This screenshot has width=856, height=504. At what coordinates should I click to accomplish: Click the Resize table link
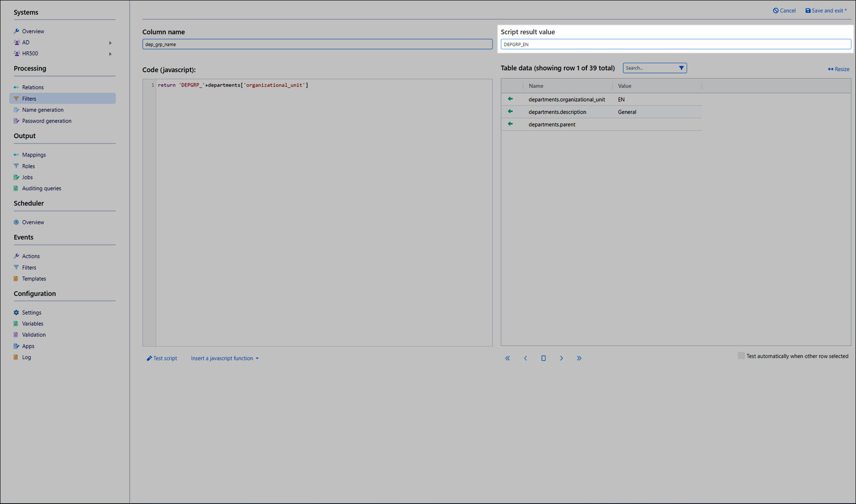[x=839, y=69]
